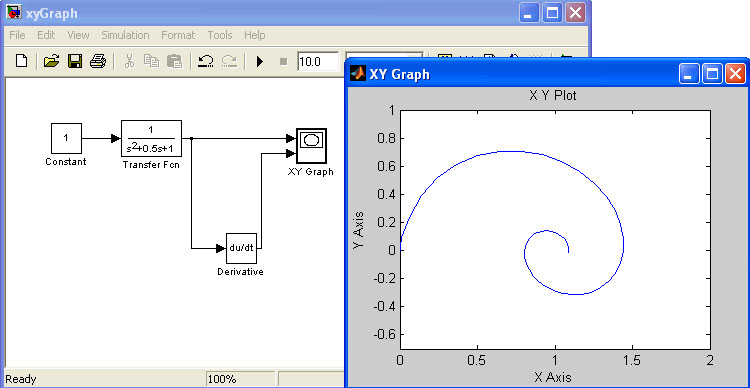The height and width of the screenshot is (388, 750).
Task: Select the Constant block
Action: point(66,138)
